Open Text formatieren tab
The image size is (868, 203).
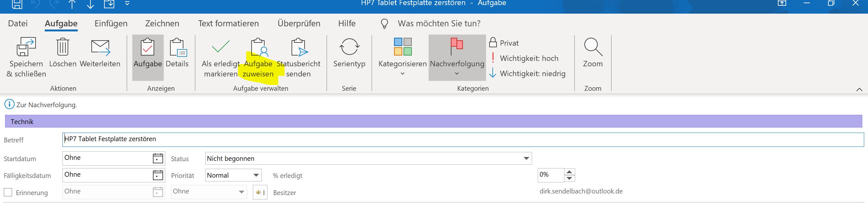pos(228,23)
